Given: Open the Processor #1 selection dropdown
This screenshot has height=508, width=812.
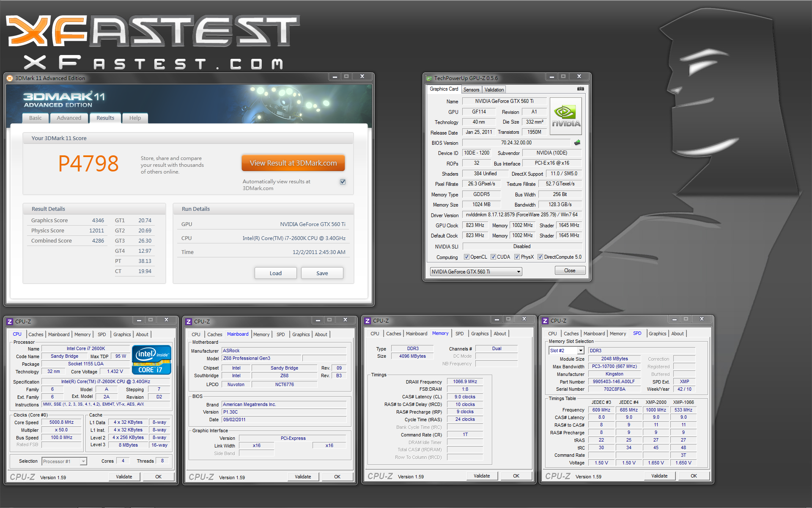Looking at the screenshot, I should (x=64, y=461).
